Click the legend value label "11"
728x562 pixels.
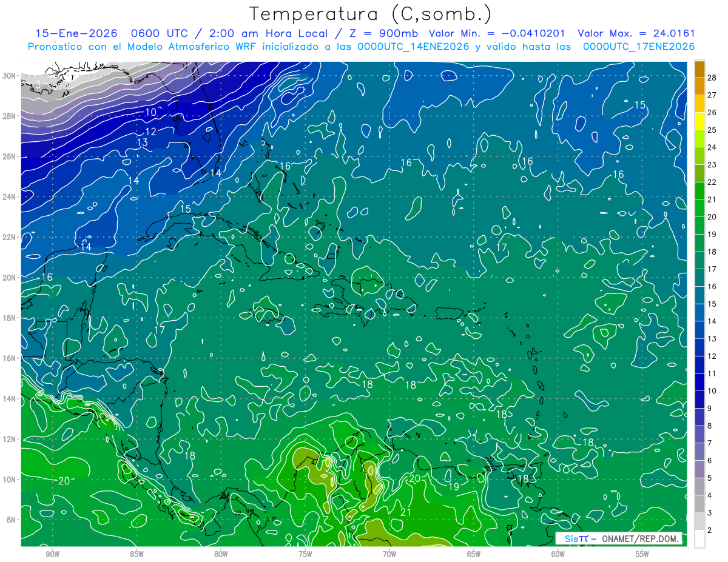(712, 374)
